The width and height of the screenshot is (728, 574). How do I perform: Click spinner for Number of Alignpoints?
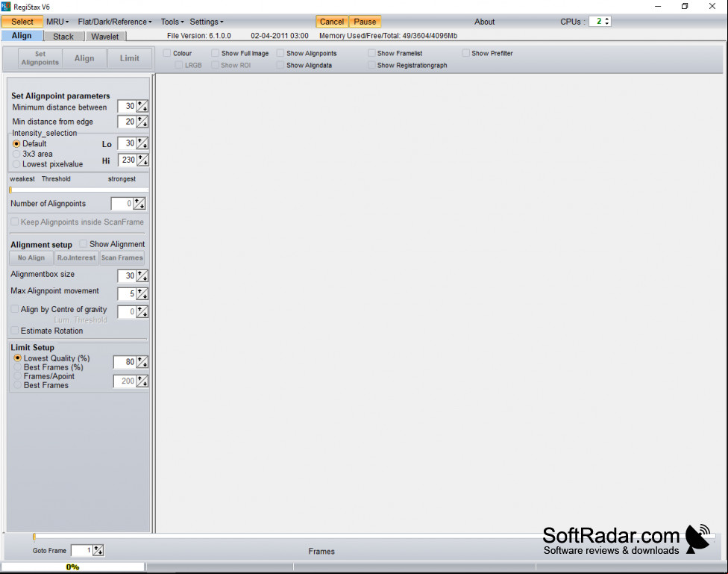pos(139,204)
